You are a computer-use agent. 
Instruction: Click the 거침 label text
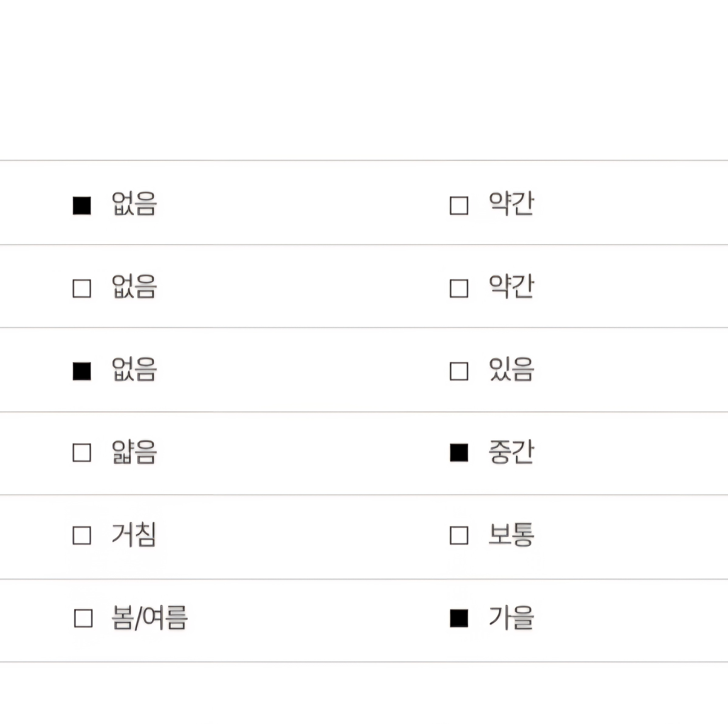(x=134, y=534)
